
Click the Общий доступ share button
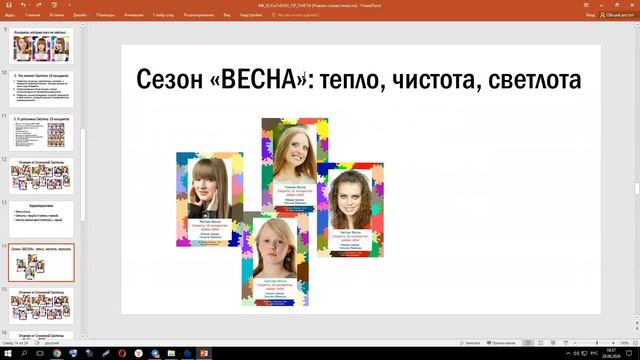(617, 15)
